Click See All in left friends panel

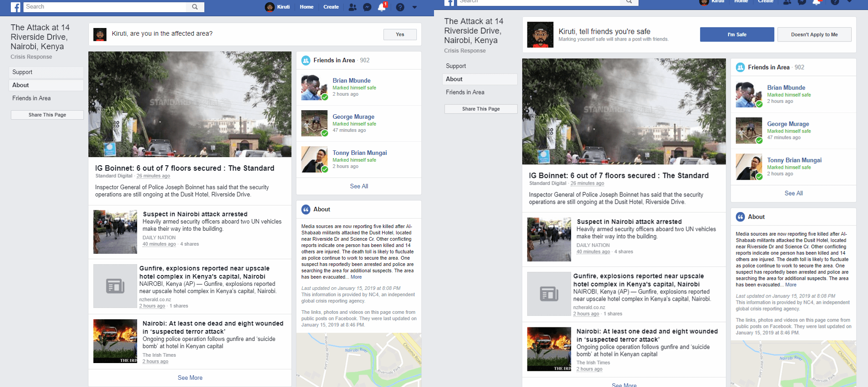(x=359, y=187)
